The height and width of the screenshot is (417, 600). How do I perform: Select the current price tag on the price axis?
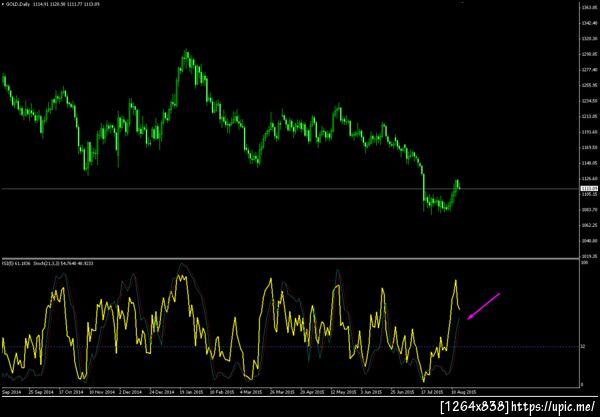[x=590, y=189]
